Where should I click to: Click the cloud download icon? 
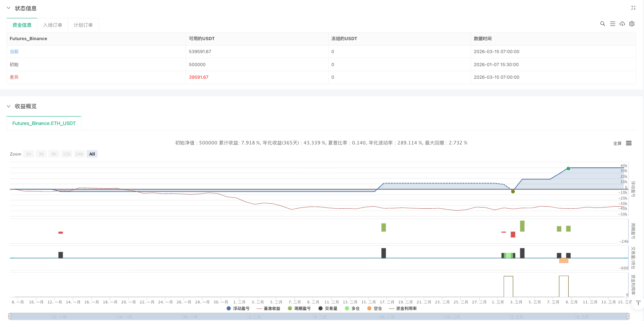click(x=622, y=24)
